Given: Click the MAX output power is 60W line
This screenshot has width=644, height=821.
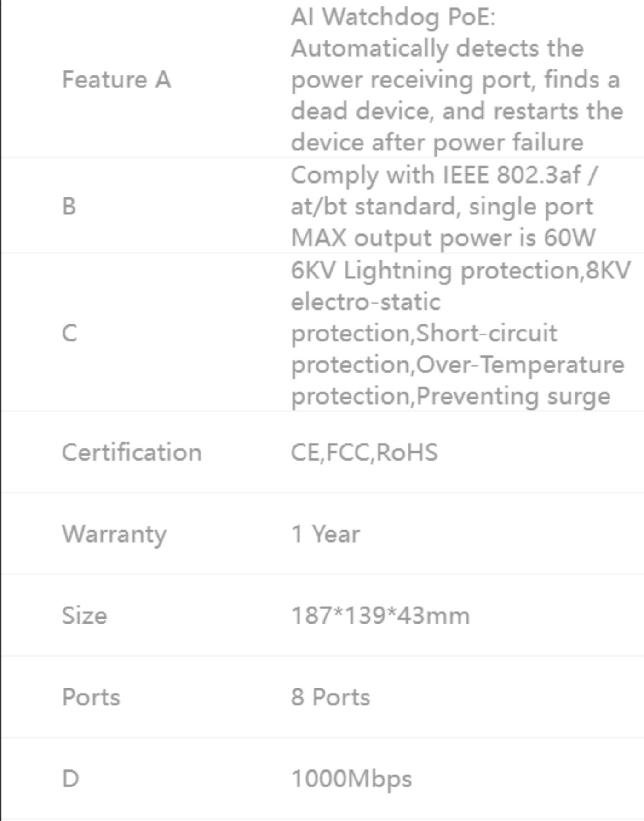Looking at the screenshot, I should [443, 238].
